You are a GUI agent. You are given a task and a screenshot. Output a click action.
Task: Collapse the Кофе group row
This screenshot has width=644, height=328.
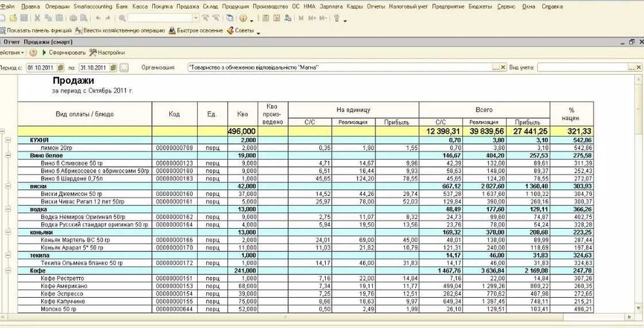(8, 271)
